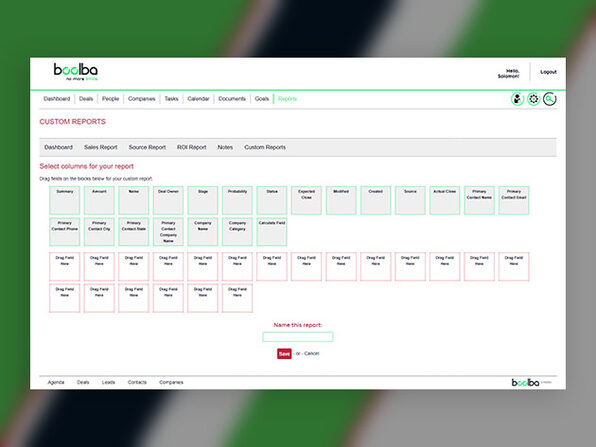Click the user profile icon
This screenshot has width=596, height=447.
517,99
